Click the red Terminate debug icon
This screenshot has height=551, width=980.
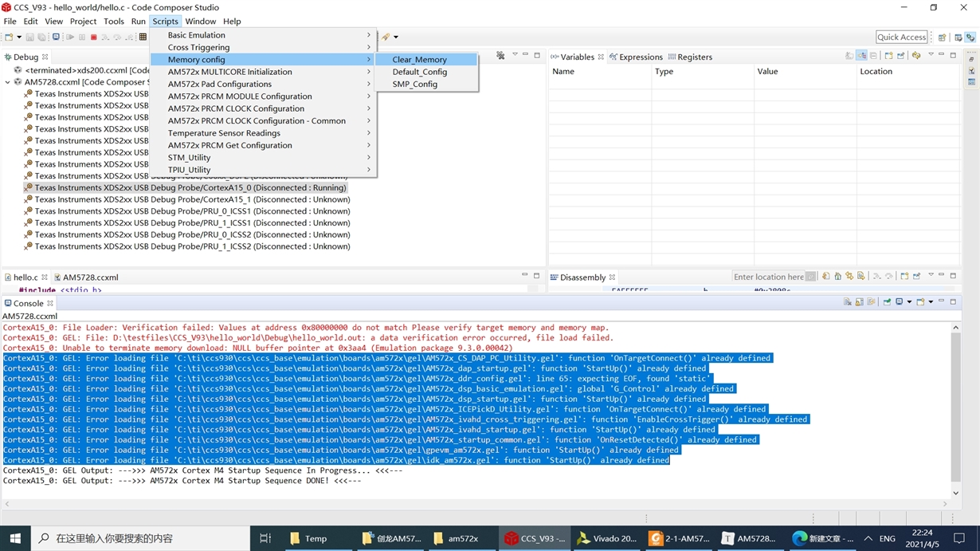pos(93,37)
